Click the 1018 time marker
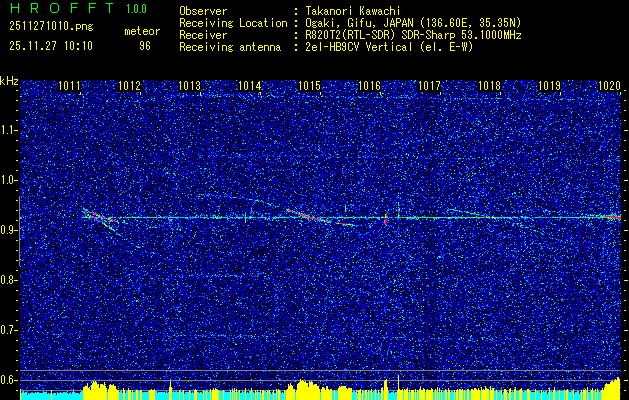This screenshot has width=629, height=400. 489,86
